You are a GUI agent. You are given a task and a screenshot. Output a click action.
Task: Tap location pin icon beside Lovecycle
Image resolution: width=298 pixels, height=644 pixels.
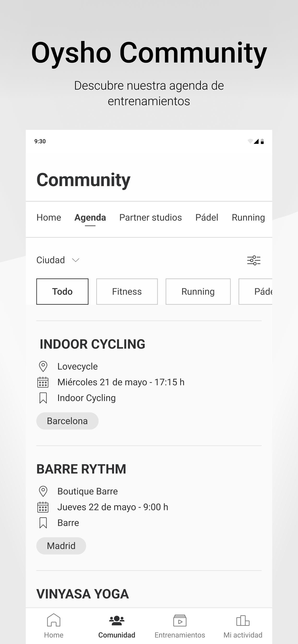43,367
